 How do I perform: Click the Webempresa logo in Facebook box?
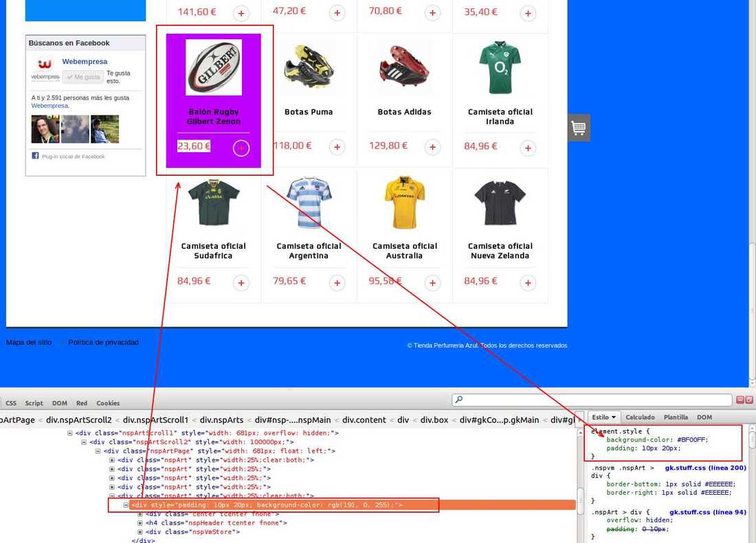pyautogui.click(x=45, y=68)
